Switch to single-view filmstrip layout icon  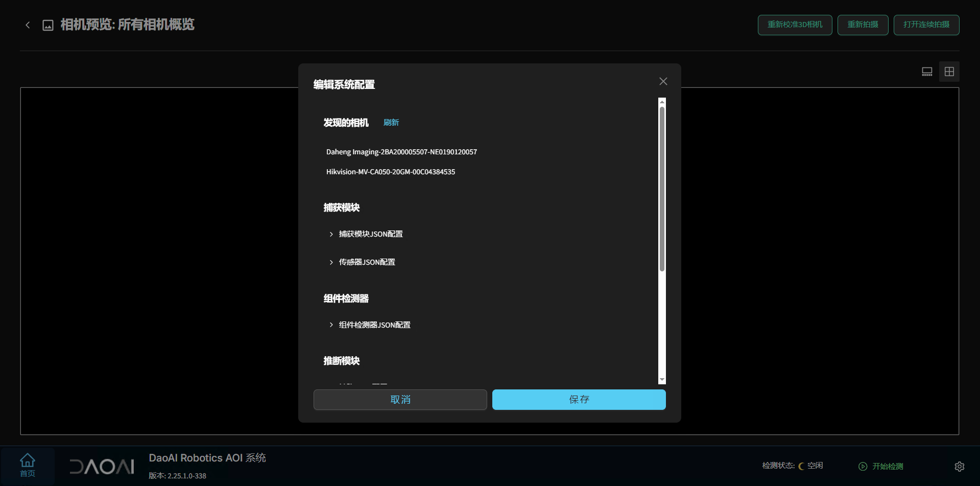927,72
